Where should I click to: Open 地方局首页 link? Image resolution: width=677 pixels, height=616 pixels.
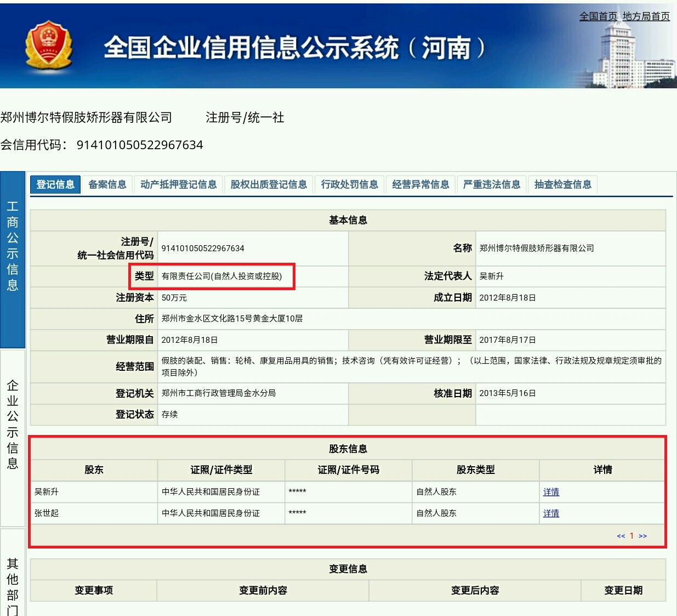pos(645,16)
